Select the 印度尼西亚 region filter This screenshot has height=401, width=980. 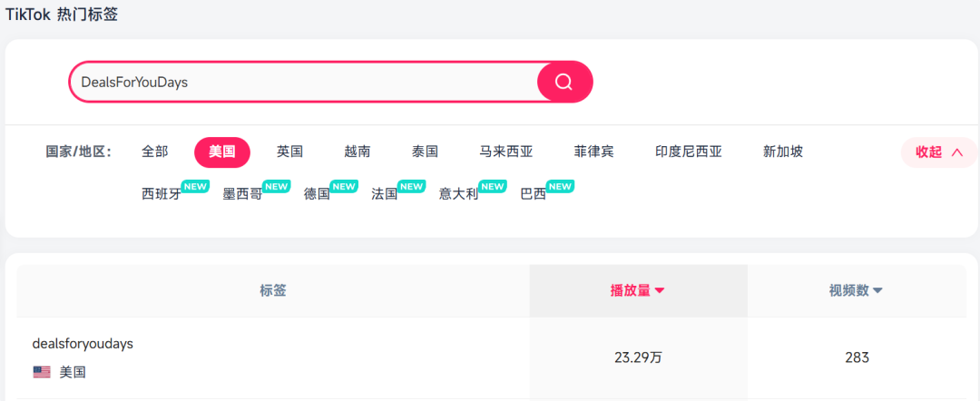coord(689,152)
